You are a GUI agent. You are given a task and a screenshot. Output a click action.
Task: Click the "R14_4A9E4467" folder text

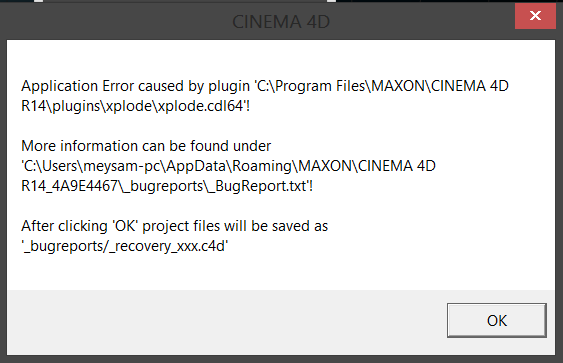(70, 186)
